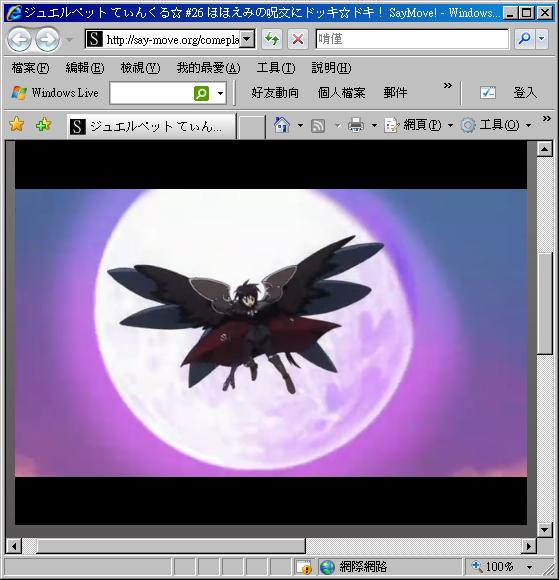
Task: Click the green Windows Live search button
Action: [x=201, y=93]
